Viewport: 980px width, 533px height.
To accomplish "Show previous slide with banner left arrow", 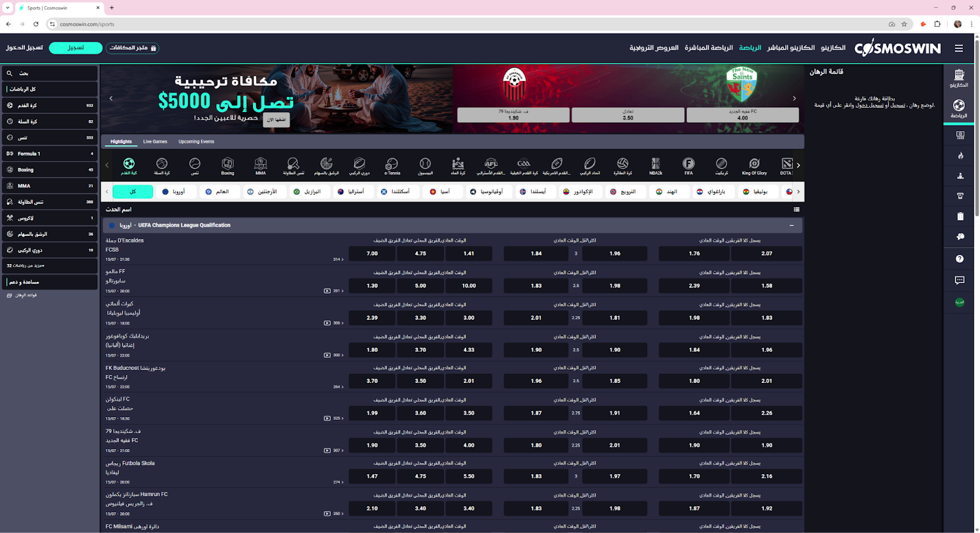I will 111,98.
